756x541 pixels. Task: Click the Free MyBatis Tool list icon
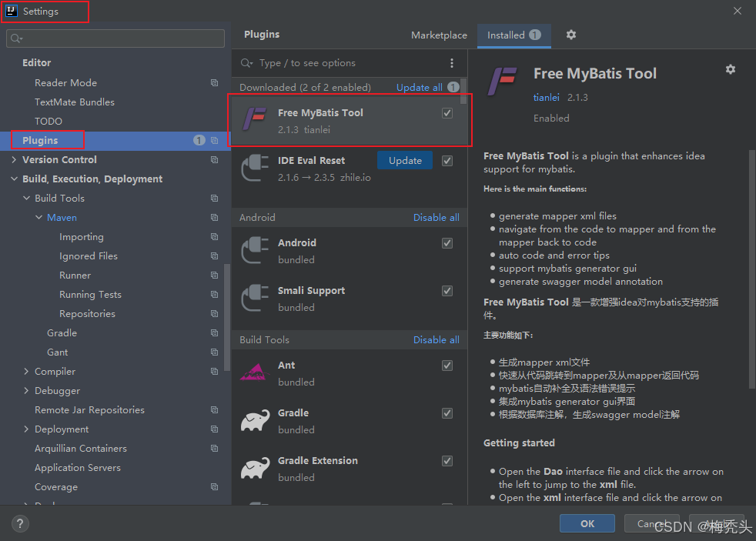(255, 119)
